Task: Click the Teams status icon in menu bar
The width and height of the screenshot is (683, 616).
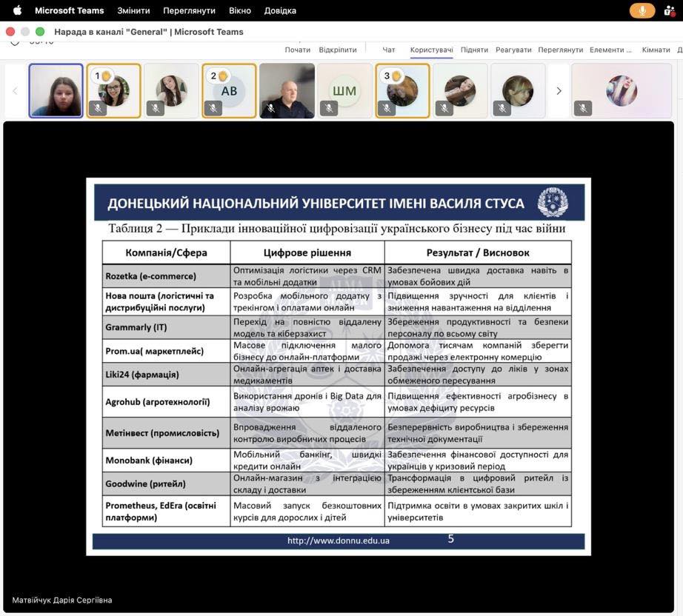Action: [x=670, y=10]
